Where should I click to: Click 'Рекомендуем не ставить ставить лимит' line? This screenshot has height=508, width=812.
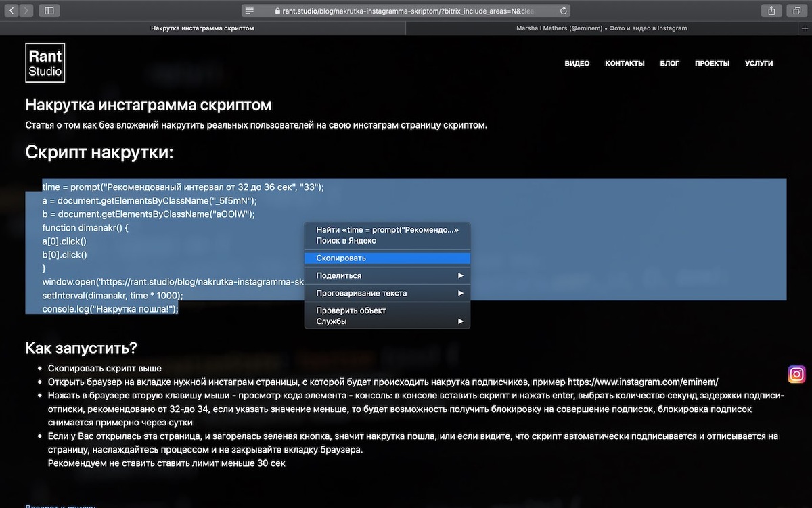tap(166, 463)
